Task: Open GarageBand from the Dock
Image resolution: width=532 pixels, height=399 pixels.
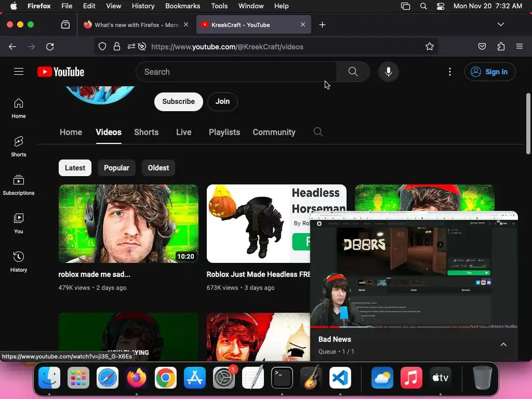Action: pos(311,378)
